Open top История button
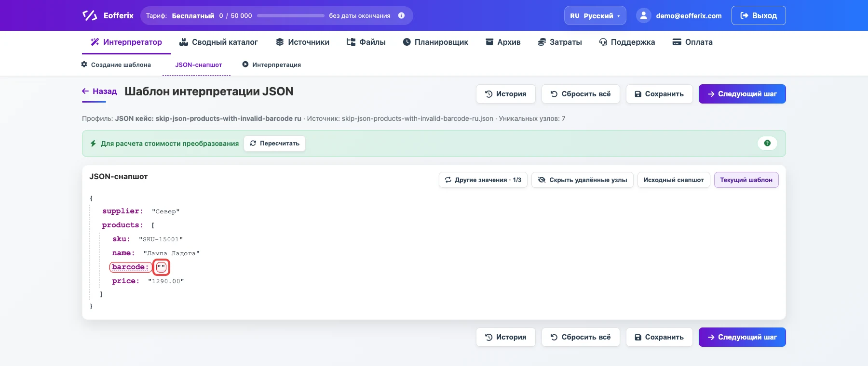868x366 pixels. [x=505, y=94]
